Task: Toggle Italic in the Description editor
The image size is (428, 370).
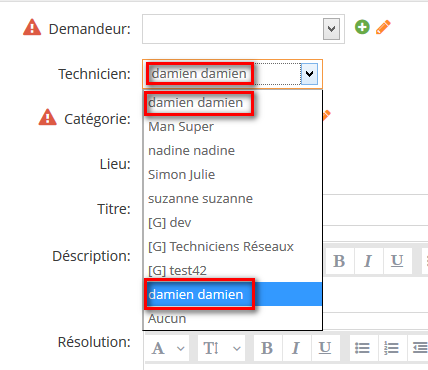Action: (368, 261)
